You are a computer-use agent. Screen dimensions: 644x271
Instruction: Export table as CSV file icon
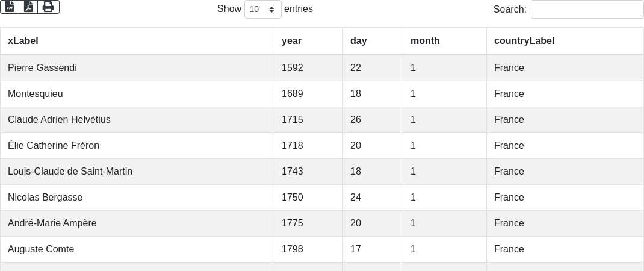10,7
